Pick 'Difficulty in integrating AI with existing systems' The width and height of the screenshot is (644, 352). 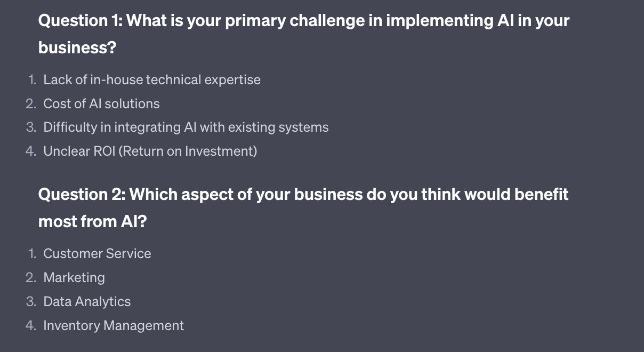tap(186, 127)
